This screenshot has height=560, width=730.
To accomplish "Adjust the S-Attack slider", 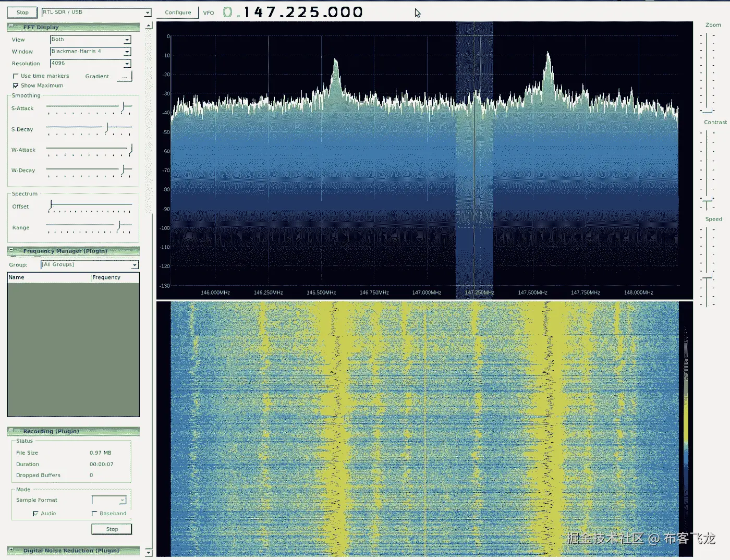I will click(x=89, y=108).
